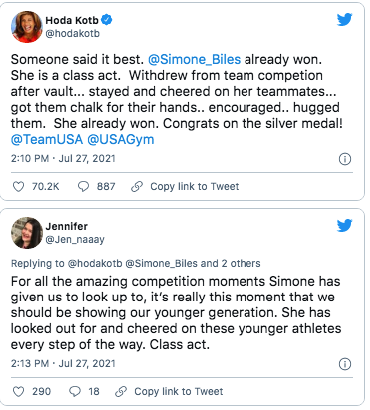Like Hoda Kotb's tweet via heart icon

(18, 187)
